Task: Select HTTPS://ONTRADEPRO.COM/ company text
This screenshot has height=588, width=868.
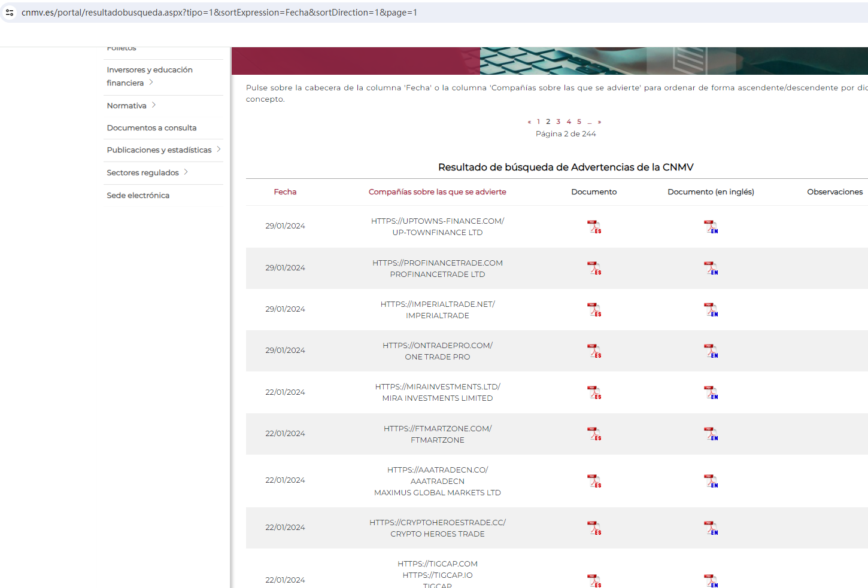Action: (438, 346)
